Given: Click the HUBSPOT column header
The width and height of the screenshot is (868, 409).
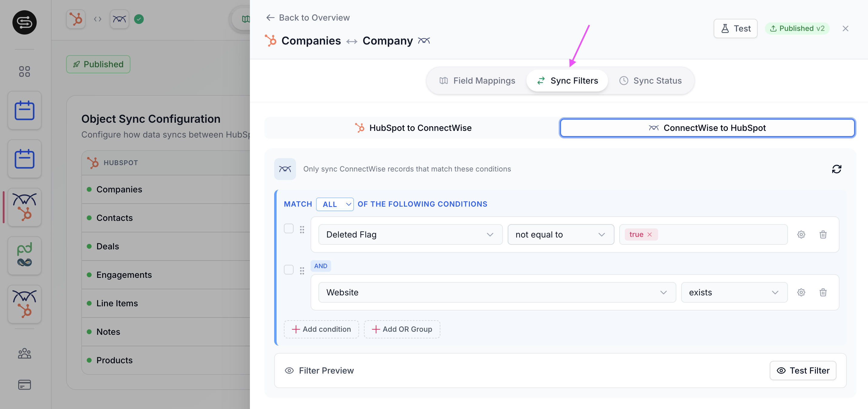Looking at the screenshot, I should coord(121,163).
